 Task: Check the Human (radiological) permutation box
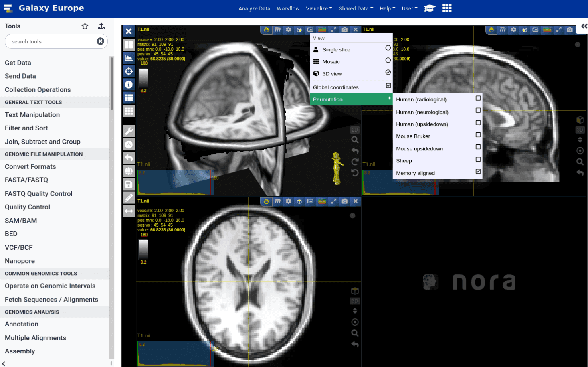tap(478, 98)
